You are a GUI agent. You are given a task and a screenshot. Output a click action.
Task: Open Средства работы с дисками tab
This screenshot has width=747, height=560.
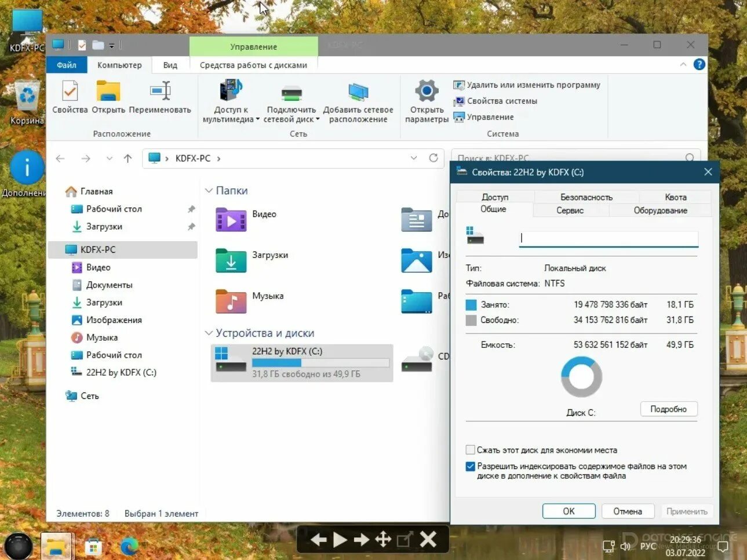(x=253, y=65)
